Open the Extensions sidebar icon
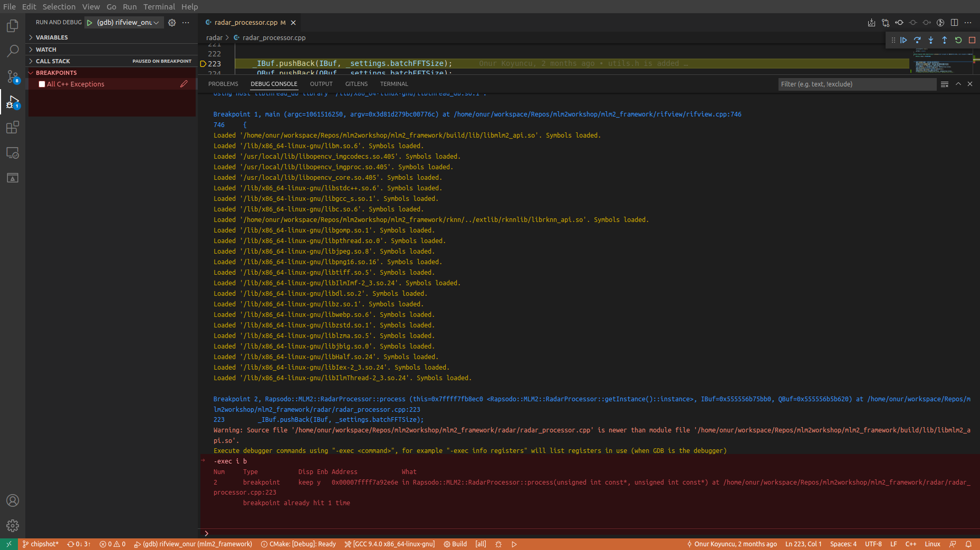Viewport: 980px width, 550px height. click(x=12, y=127)
